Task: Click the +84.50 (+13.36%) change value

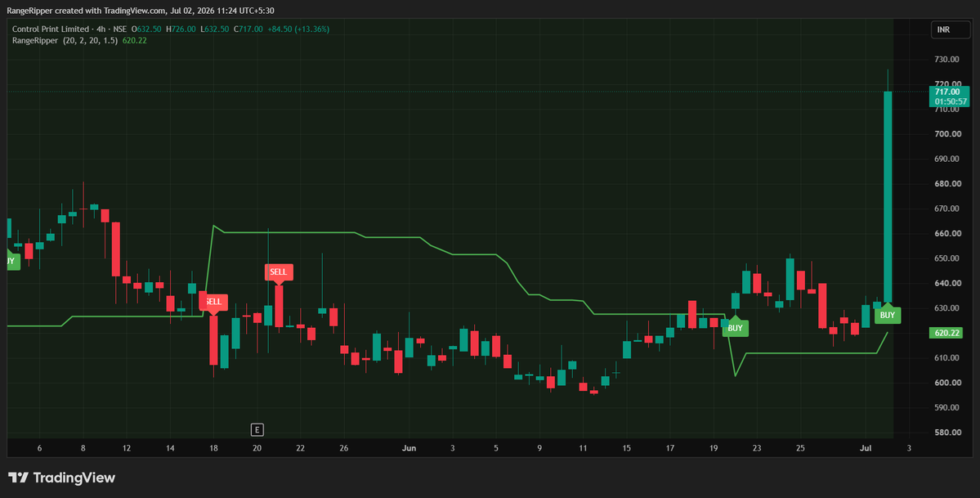Action: (298, 29)
